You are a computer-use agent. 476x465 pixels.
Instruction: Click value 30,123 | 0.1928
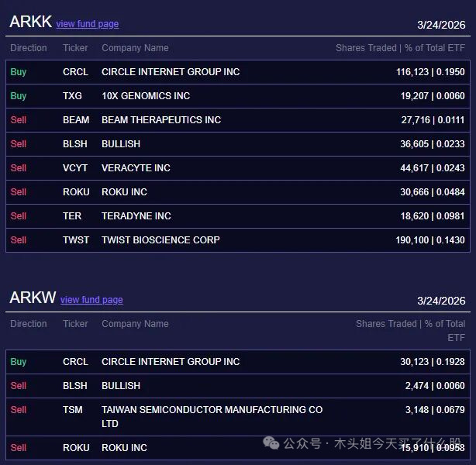point(433,362)
